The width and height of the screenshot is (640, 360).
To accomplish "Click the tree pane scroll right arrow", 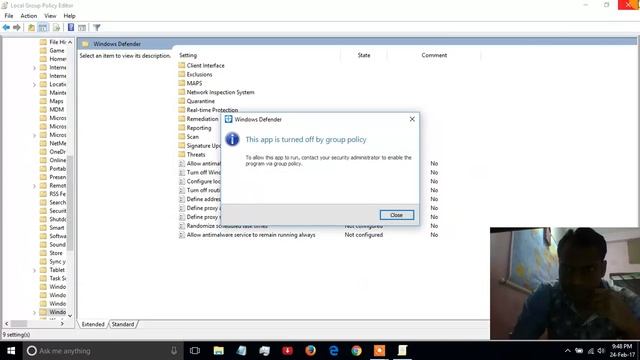I will [62, 324].
